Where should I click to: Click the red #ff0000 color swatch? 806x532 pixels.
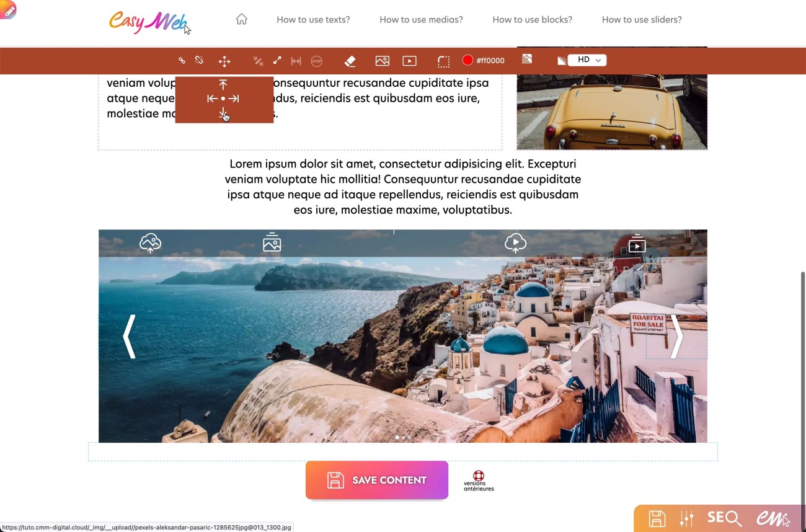coord(467,60)
